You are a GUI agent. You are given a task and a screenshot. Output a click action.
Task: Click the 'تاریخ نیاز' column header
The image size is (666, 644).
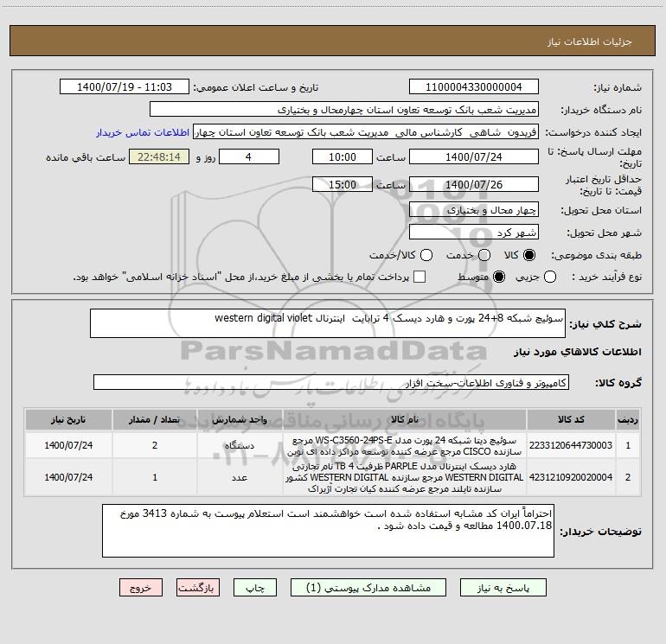click(x=68, y=419)
